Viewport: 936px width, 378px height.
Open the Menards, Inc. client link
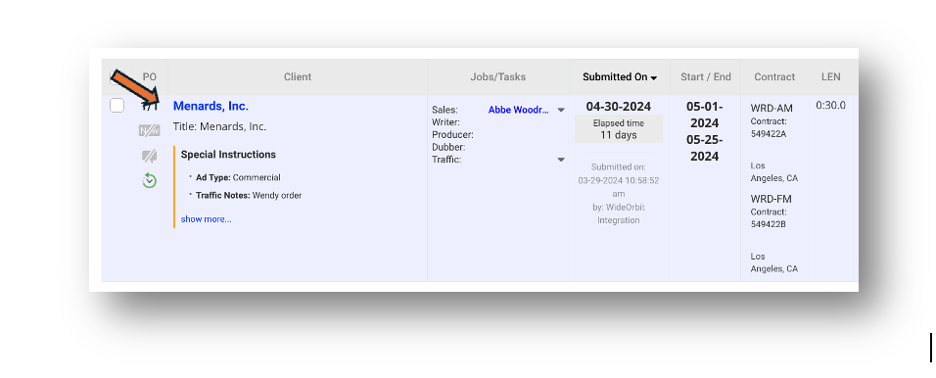211,106
